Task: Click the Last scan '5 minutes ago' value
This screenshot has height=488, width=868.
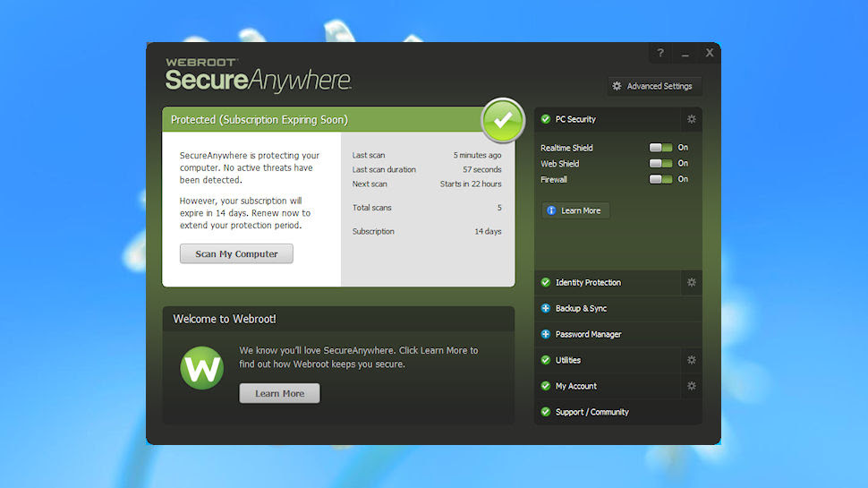Action: click(477, 155)
